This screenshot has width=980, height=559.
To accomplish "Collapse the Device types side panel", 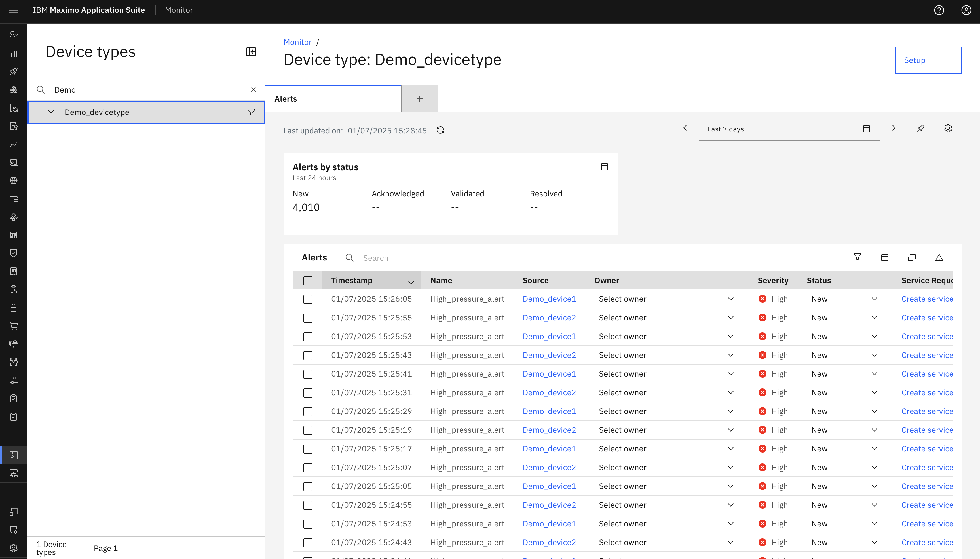I will coord(251,51).
